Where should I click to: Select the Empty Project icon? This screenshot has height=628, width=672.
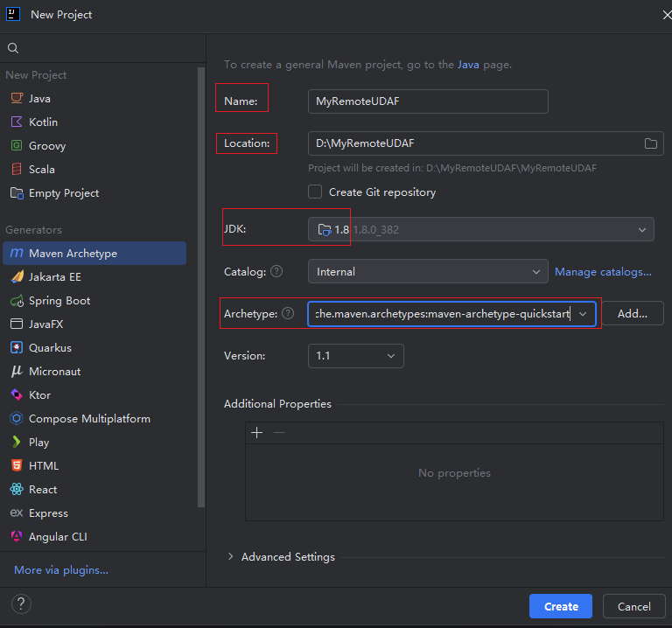tap(17, 193)
